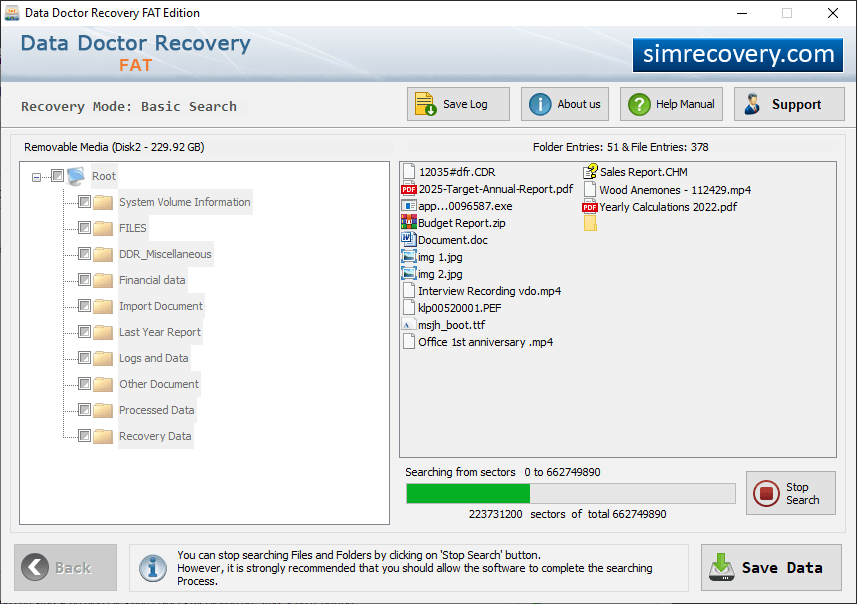The width and height of the screenshot is (857, 604).
Task: Click the font icon of msjh_boot.ttf
Action: pyautogui.click(x=408, y=325)
